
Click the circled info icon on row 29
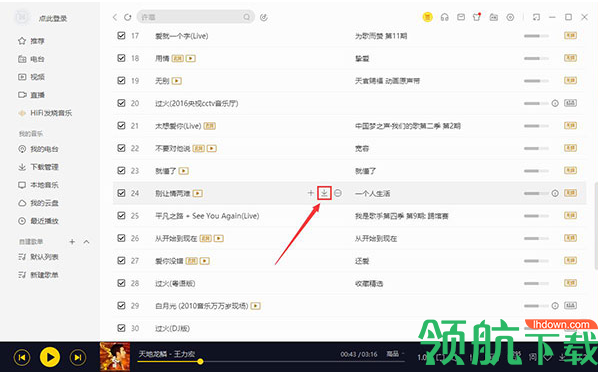[x=555, y=306]
